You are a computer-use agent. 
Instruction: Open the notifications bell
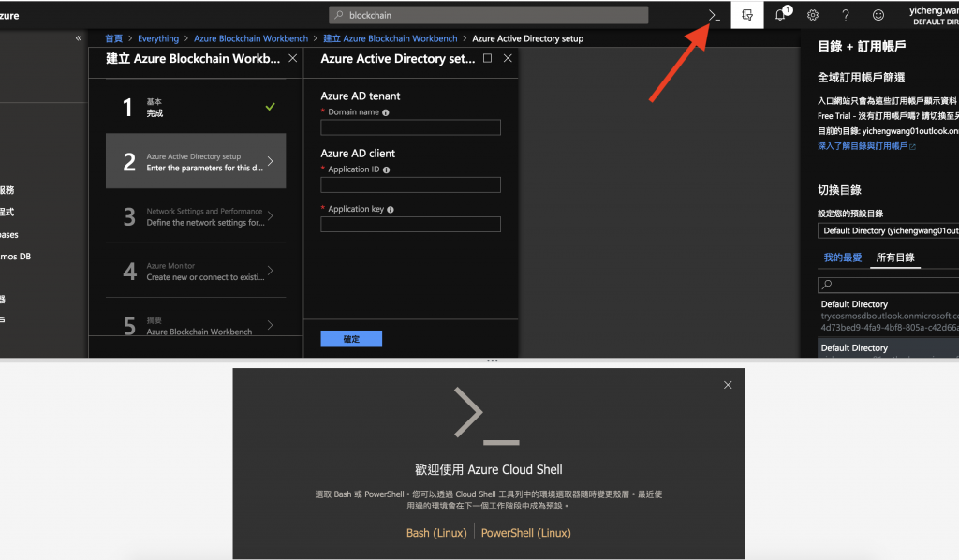[x=781, y=15]
